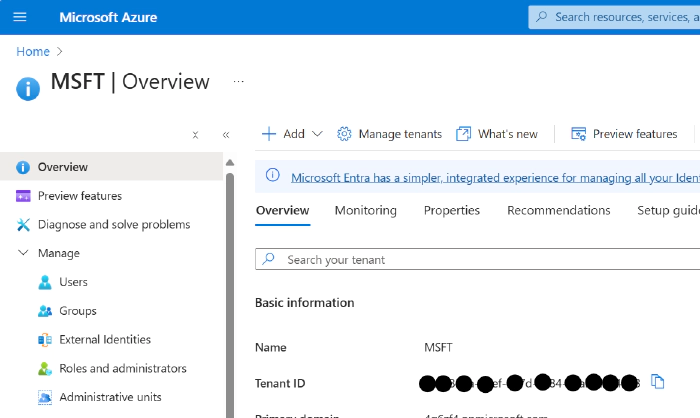Open the more options ellipsis beside title
The width and height of the screenshot is (700, 418).
[x=238, y=81]
